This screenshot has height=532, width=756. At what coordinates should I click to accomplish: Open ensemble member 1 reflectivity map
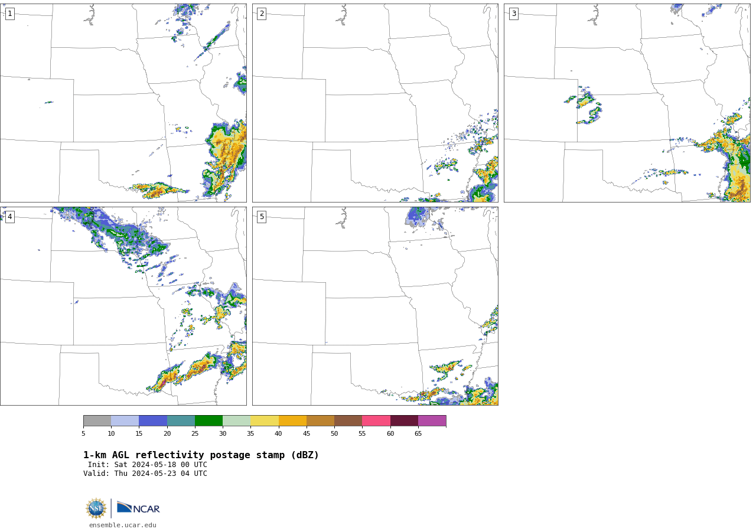point(123,103)
